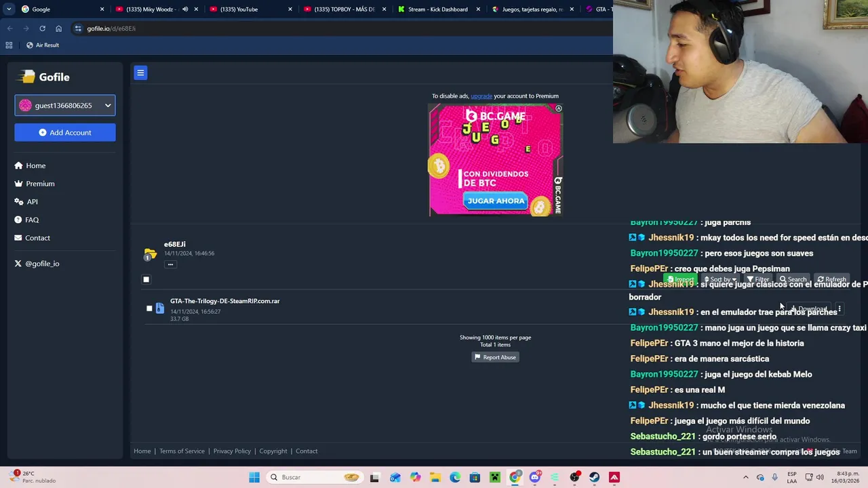The width and height of the screenshot is (868, 488).
Task: Open the Windows Start menu
Action: [x=254, y=477]
